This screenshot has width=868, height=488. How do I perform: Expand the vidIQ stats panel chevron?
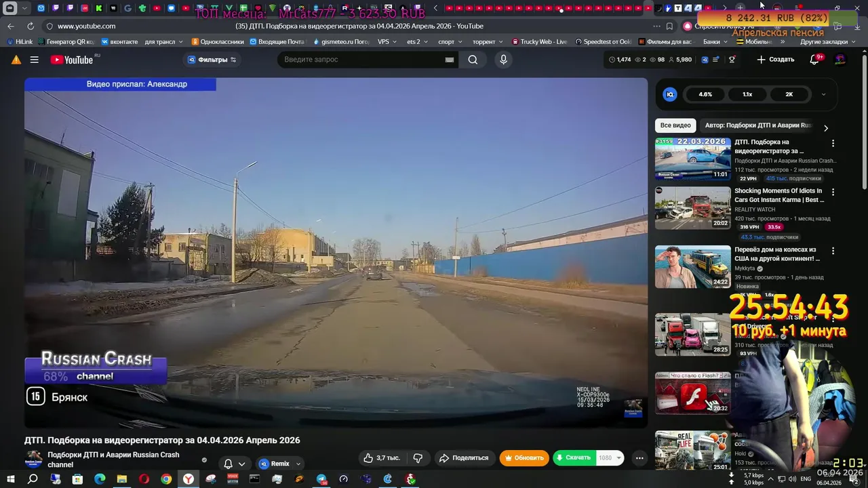tap(823, 94)
